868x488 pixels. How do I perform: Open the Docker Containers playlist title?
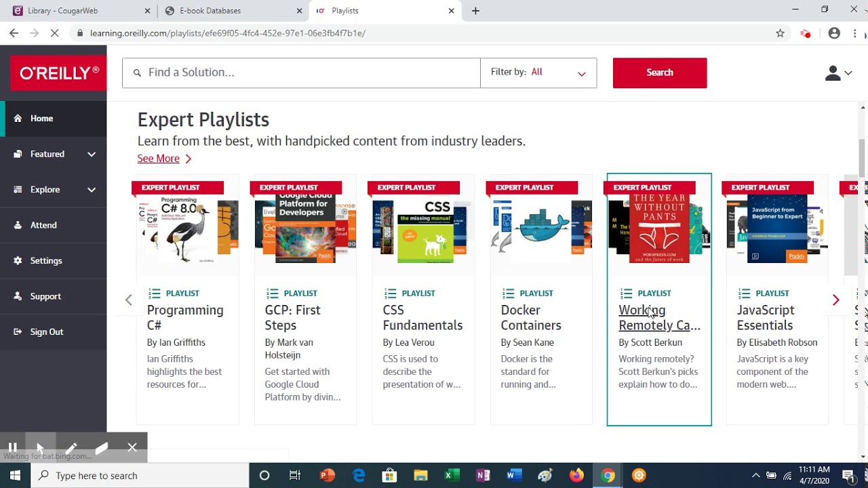(531, 317)
